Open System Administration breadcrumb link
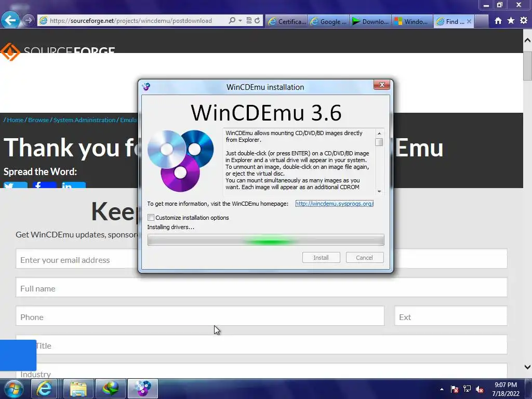 pos(85,120)
